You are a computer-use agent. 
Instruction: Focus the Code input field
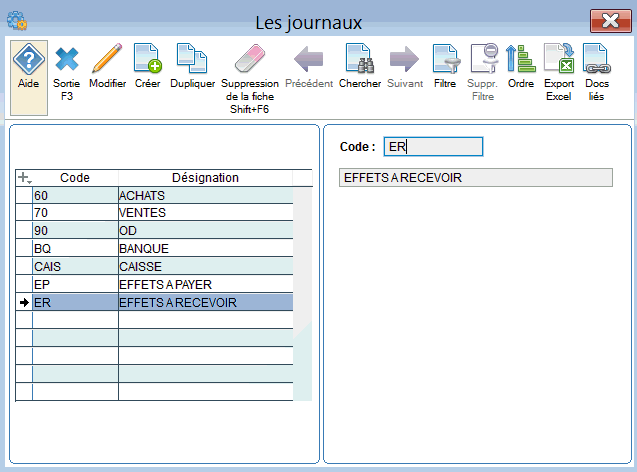433,146
